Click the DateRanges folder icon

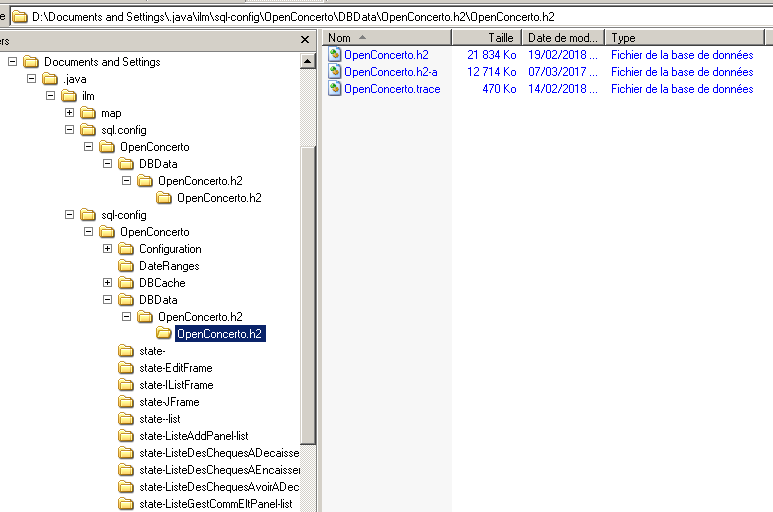(x=126, y=266)
